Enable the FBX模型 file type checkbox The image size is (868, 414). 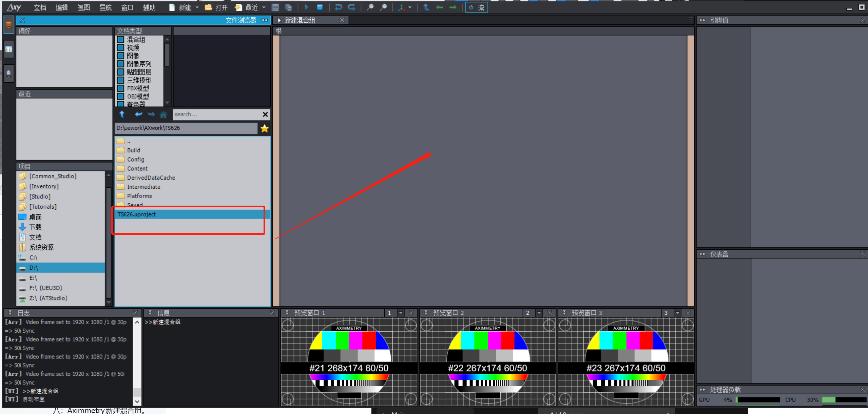(x=121, y=88)
